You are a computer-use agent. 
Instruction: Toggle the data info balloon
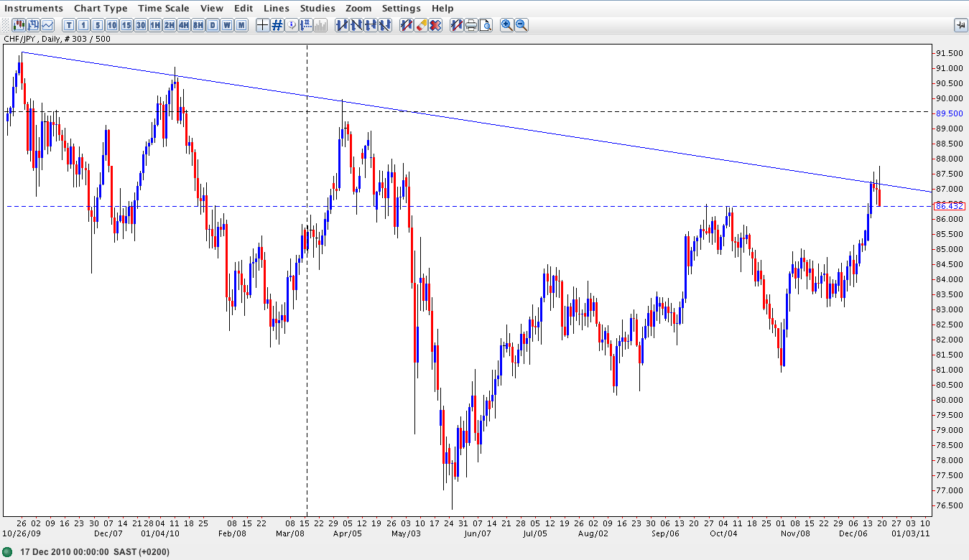pos(292,25)
